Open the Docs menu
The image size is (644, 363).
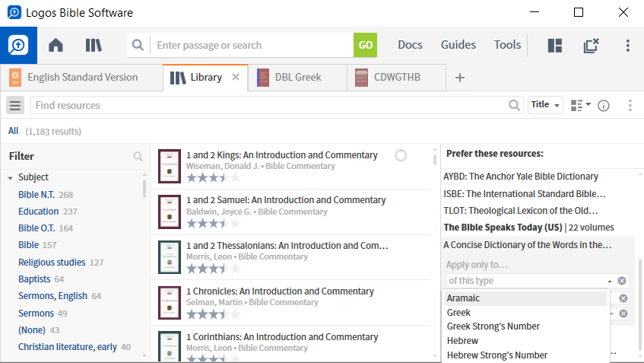(x=410, y=45)
